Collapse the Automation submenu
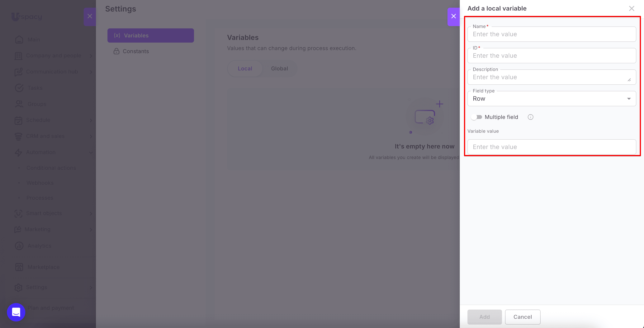Screen dimensions: 644x328 coord(91,152)
